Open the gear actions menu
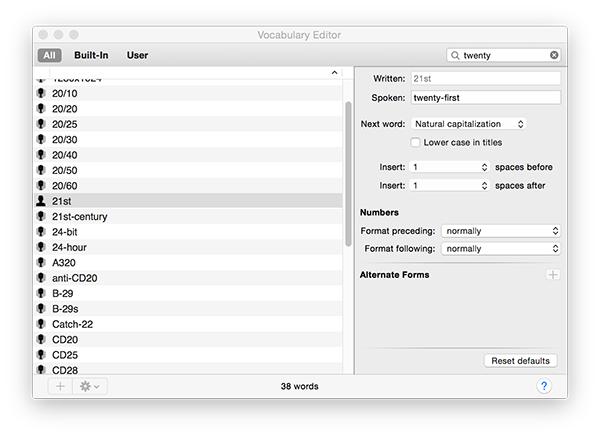This screenshot has height=437, width=600. pos(90,386)
